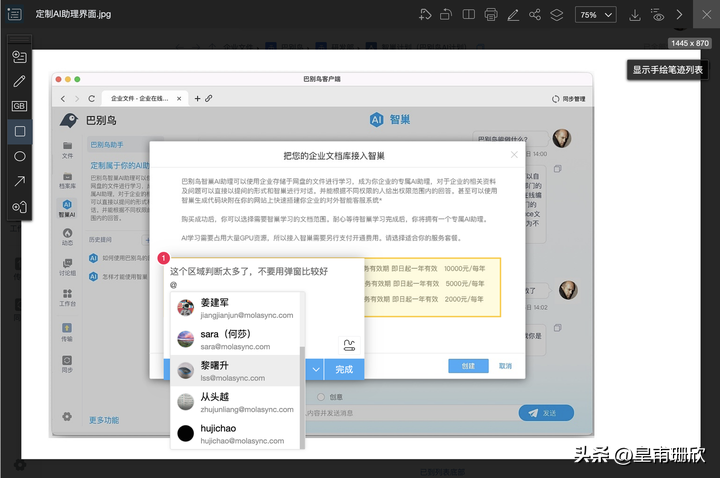
Task: Close the 企业文件 tab
Action: click(x=179, y=98)
